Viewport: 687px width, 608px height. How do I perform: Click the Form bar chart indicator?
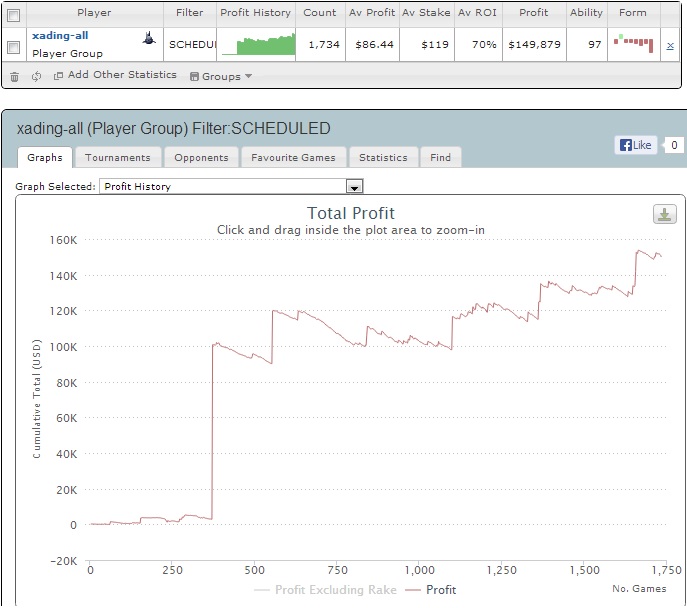633,43
